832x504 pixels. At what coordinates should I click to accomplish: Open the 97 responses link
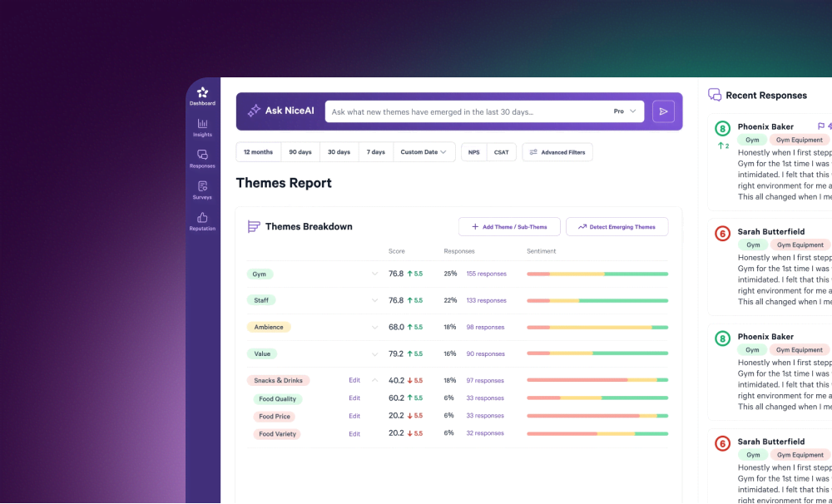pyautogui.click(x=485, y=380)
